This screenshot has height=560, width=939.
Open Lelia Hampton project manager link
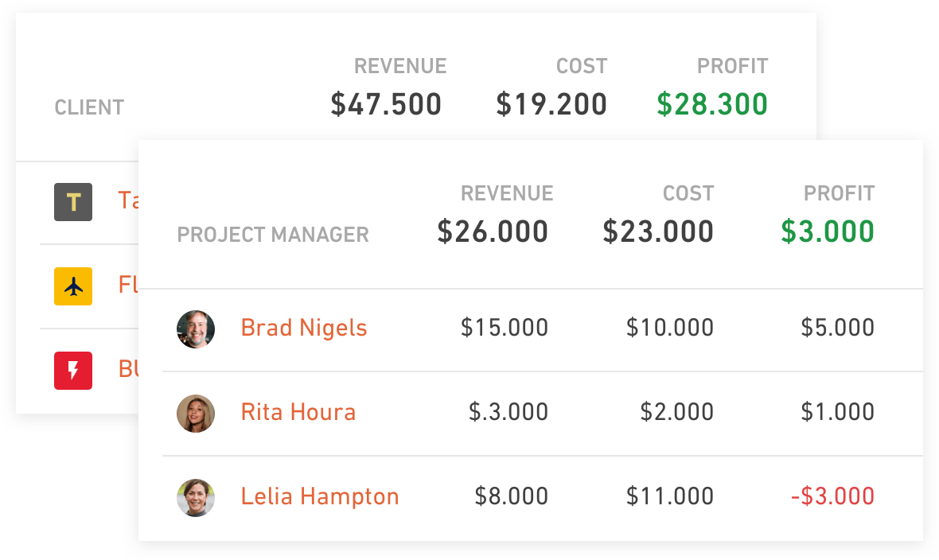[320, 496]
